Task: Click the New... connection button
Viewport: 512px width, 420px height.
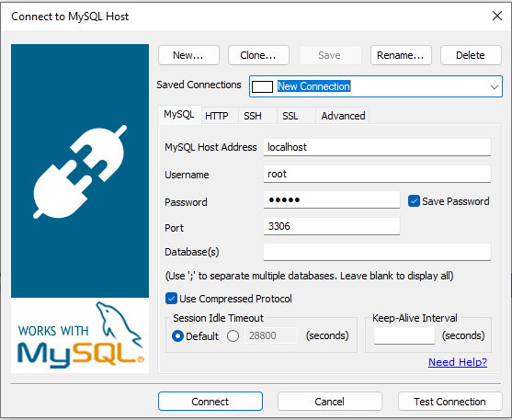Action: 188,55
